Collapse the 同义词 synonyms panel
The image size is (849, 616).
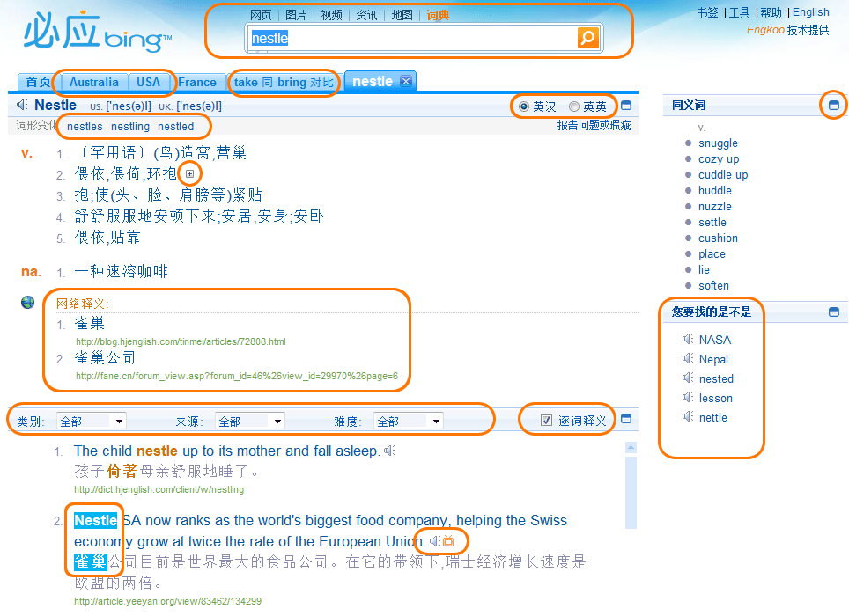click(x=834, y=106)
